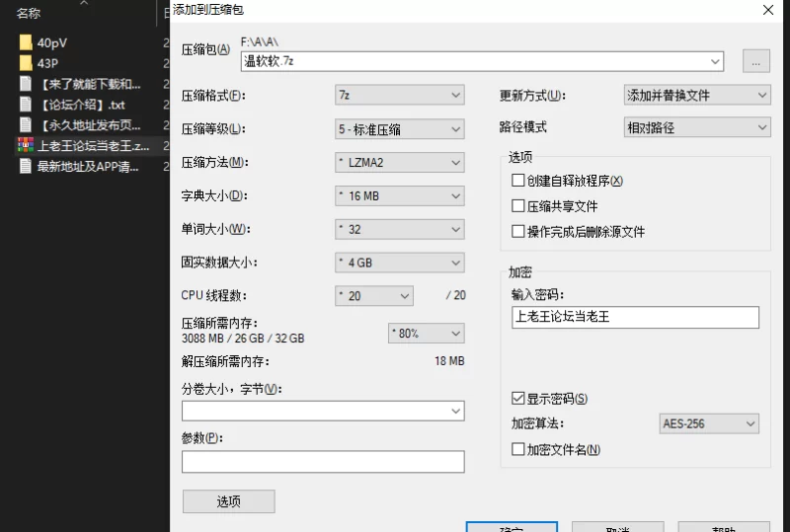Open 字典大小 16 MB dropdown
The width and height of the screenshot is (790, 532).
(x=400, y=195)
